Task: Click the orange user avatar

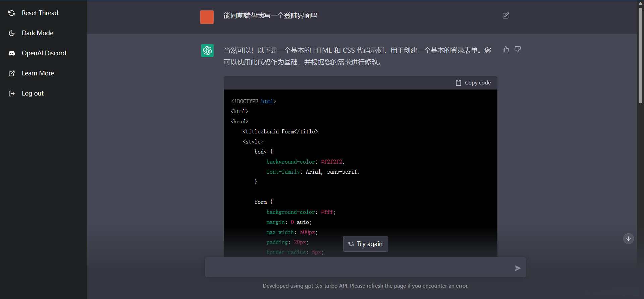Action: pos(207,17)
